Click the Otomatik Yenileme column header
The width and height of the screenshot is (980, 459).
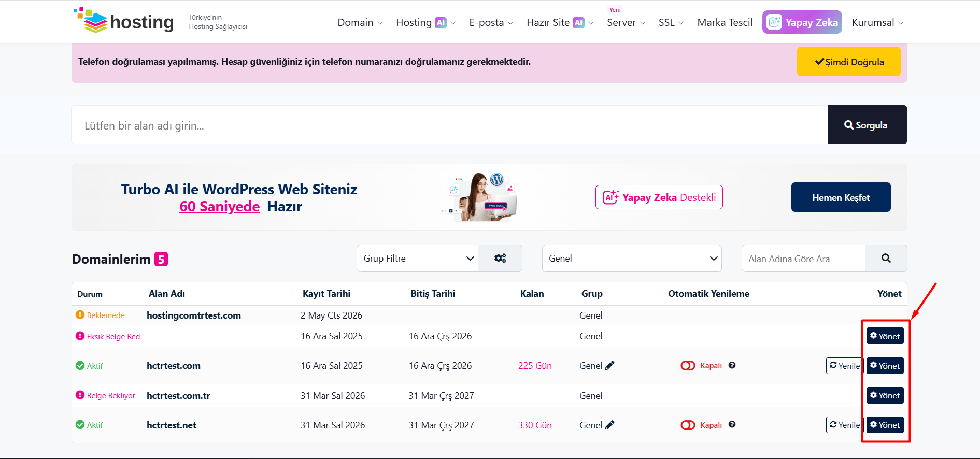pyautogui.click(x=708, y=293)
